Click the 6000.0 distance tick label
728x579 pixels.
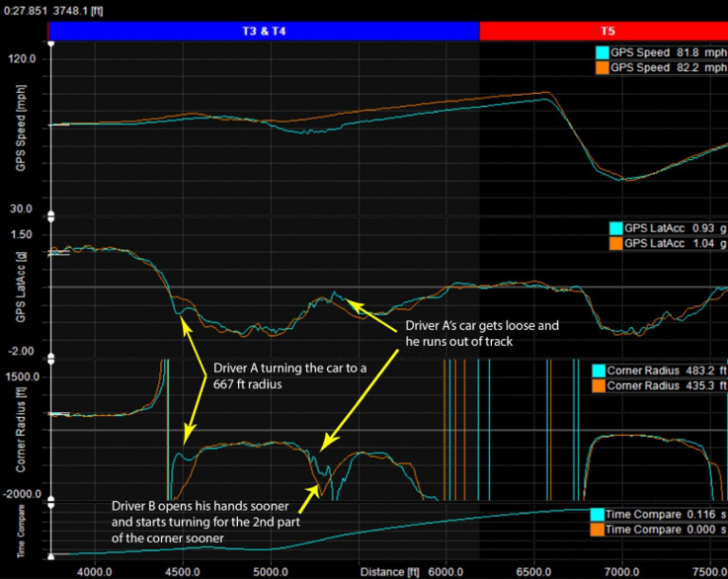tap(446, 571)
